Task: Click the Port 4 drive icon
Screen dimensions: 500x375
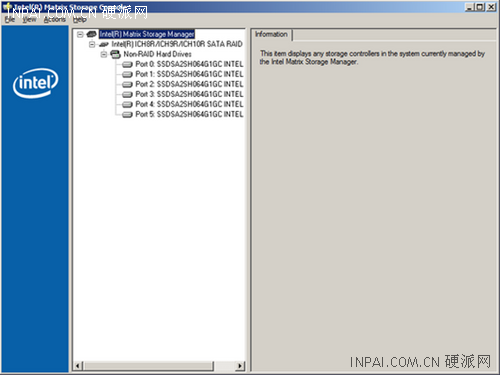Action: click(127, 104)
